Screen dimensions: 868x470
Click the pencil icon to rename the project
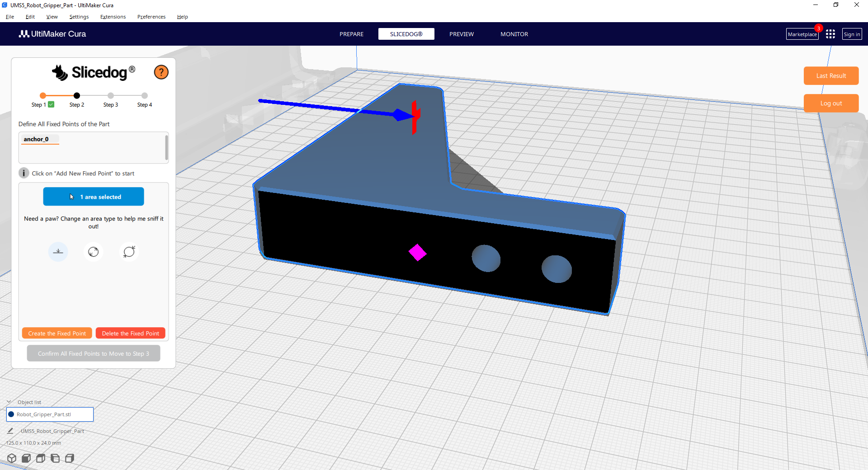10,431
